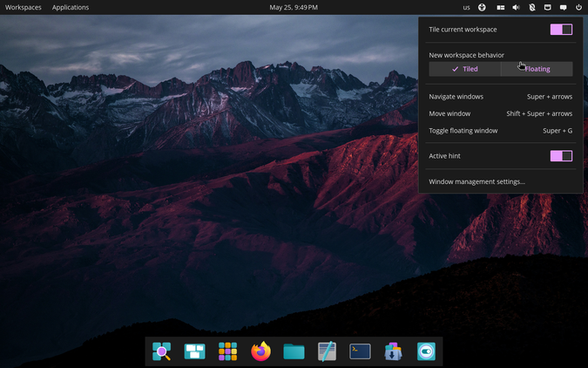Toggle the Active hint switch

561,156
